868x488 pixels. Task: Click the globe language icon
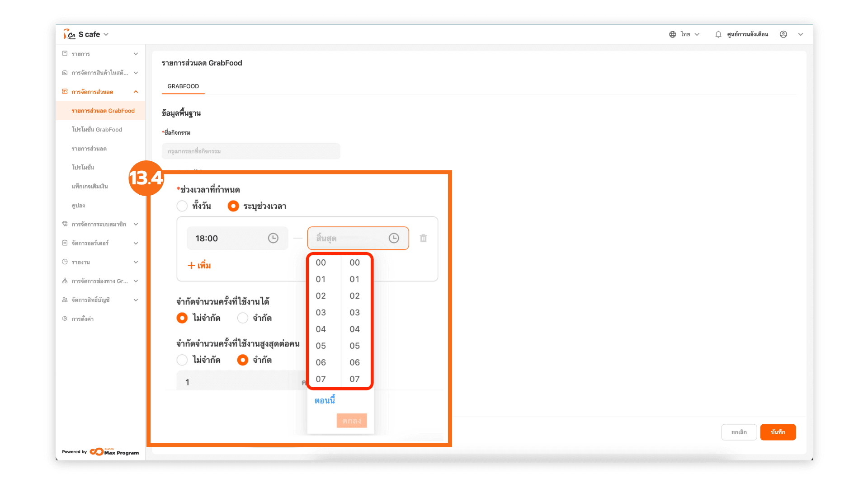pyautogui.click(x=672, y=34)
